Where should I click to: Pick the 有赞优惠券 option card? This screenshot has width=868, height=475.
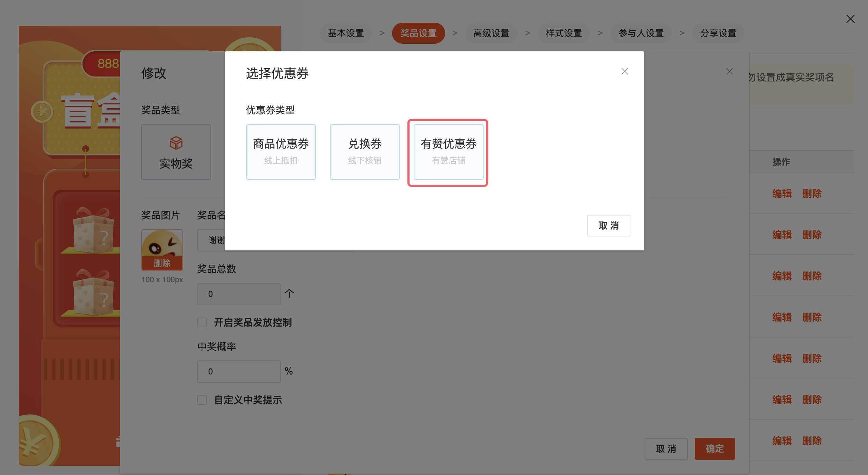pyautogui.click(x=448, y=152)
